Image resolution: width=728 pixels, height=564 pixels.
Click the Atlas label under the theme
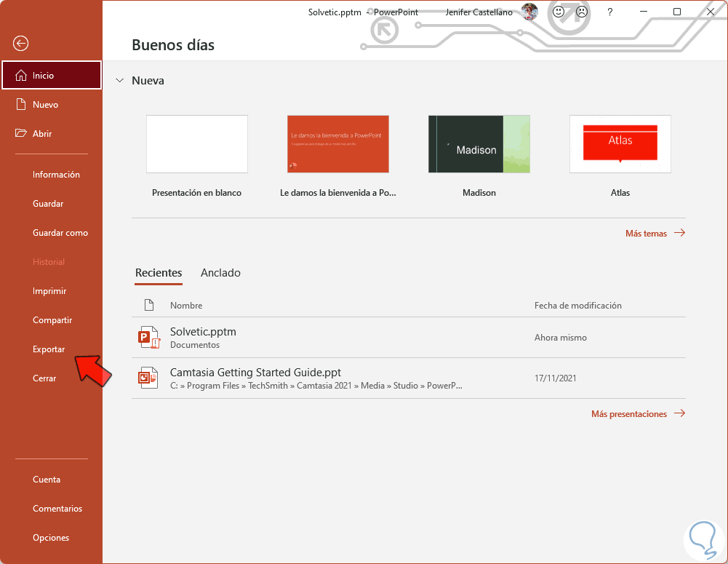click(620, 192)
